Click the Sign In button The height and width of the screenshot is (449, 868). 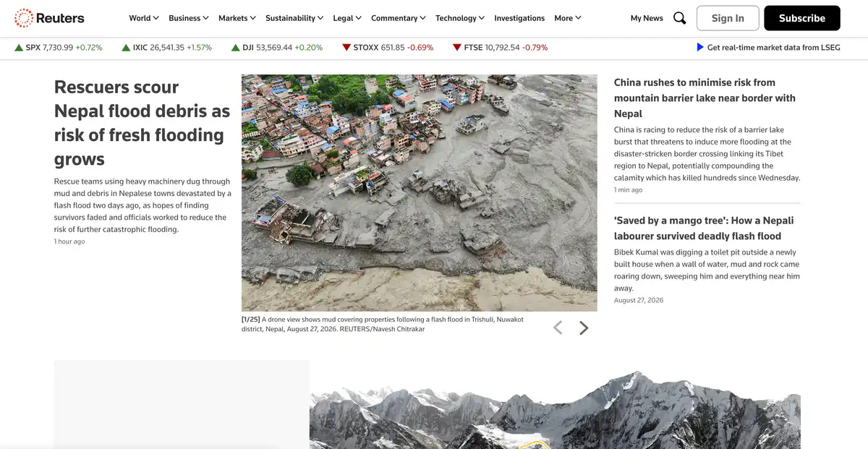[x=728, y=18]
